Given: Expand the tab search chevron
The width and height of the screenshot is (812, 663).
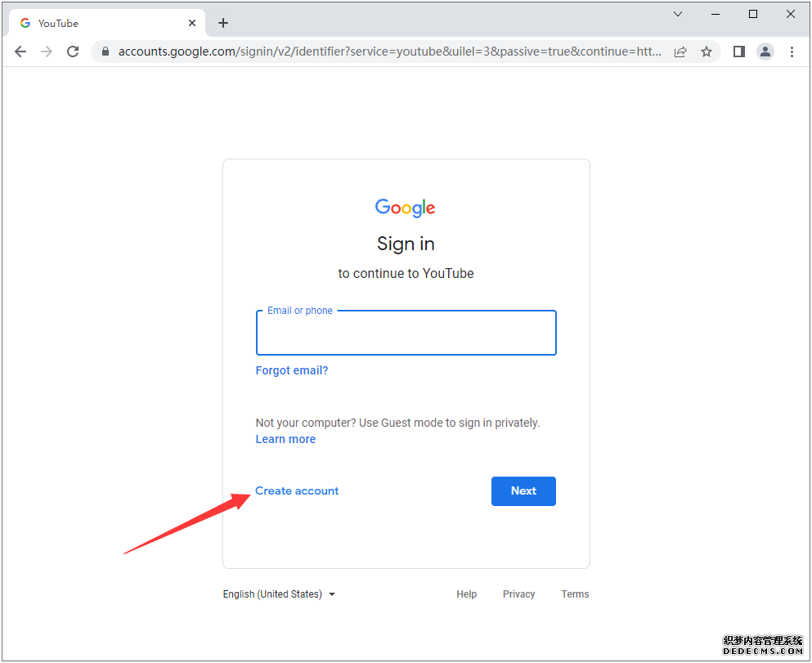Looking at the screenshot, I should point(677,14).
